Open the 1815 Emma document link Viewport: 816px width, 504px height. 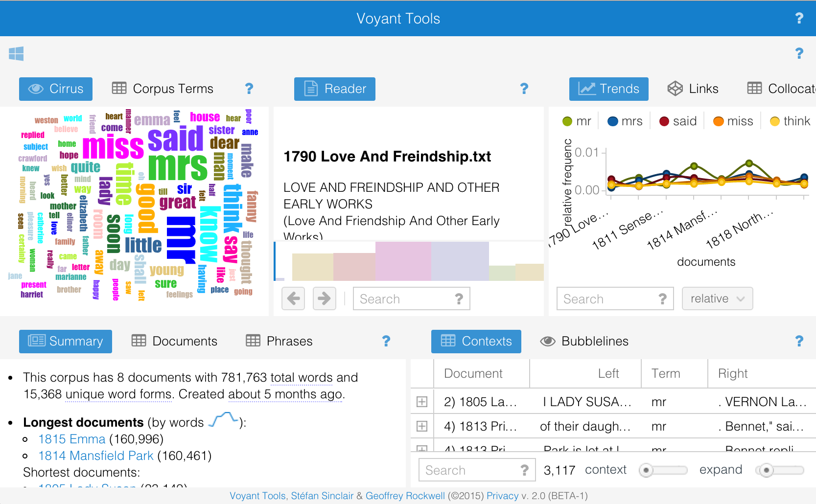[72, 439]
